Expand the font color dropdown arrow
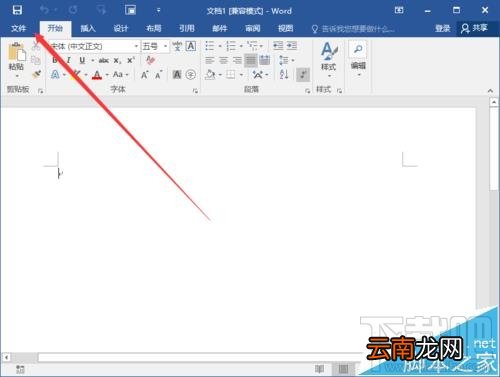Screen dimensions: 500x377 [x=107, y=75]
